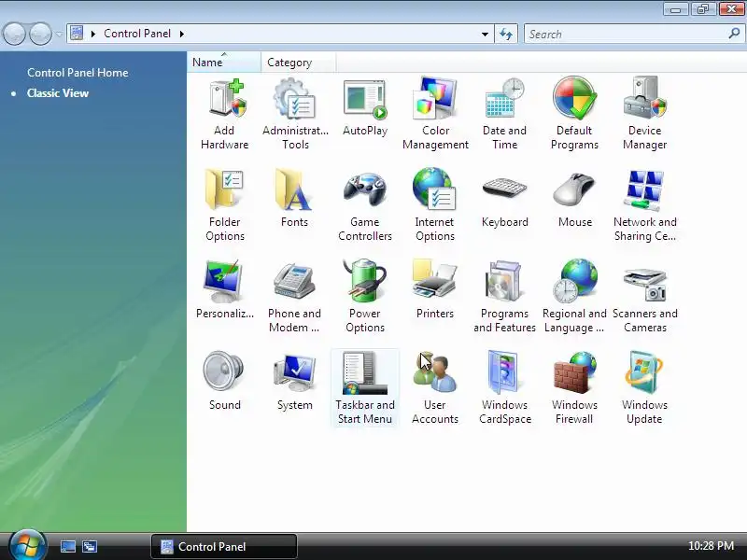The image size is (747, 560).
Task: Click Show Desktop quick launch icon
Action: pyautogui.click(x=67, y=546)
